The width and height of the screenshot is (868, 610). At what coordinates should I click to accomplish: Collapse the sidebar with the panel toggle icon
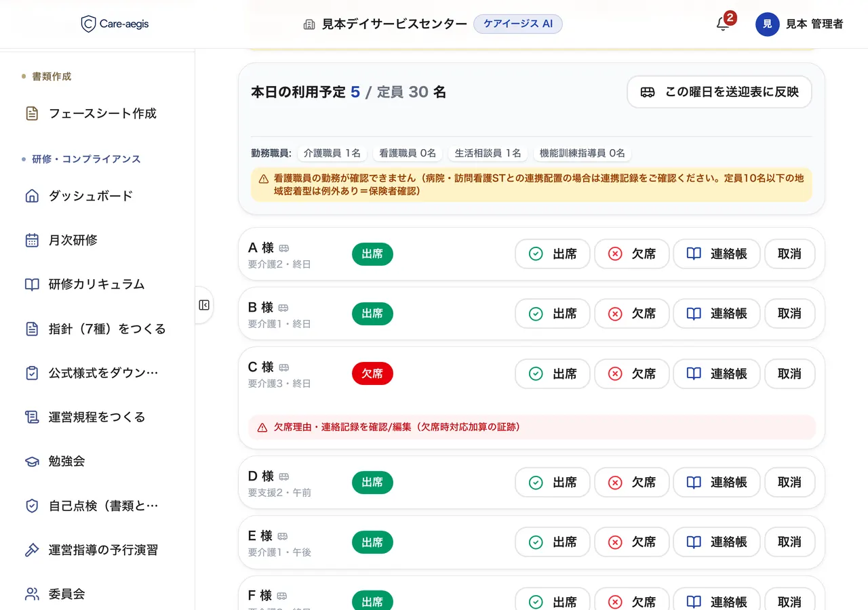tap(204, 305)
